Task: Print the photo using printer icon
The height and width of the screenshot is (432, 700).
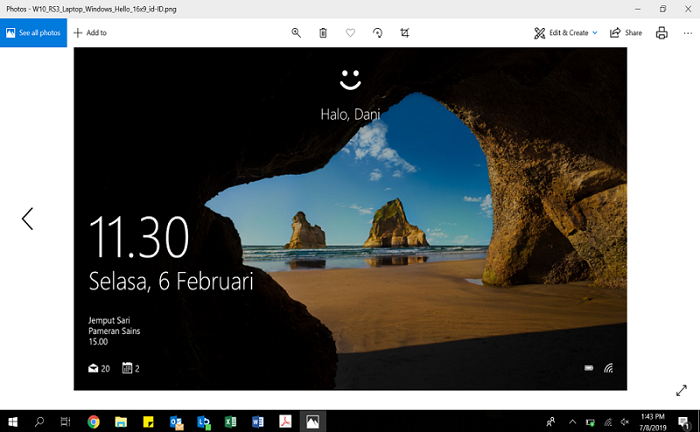Action: point(661,33)
